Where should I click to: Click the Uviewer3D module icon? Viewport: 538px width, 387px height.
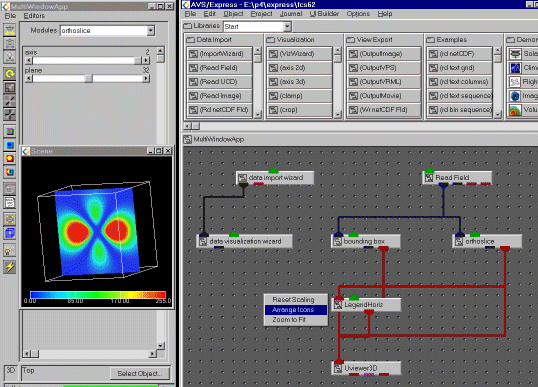pyautogui.click(x=338, y=368)
